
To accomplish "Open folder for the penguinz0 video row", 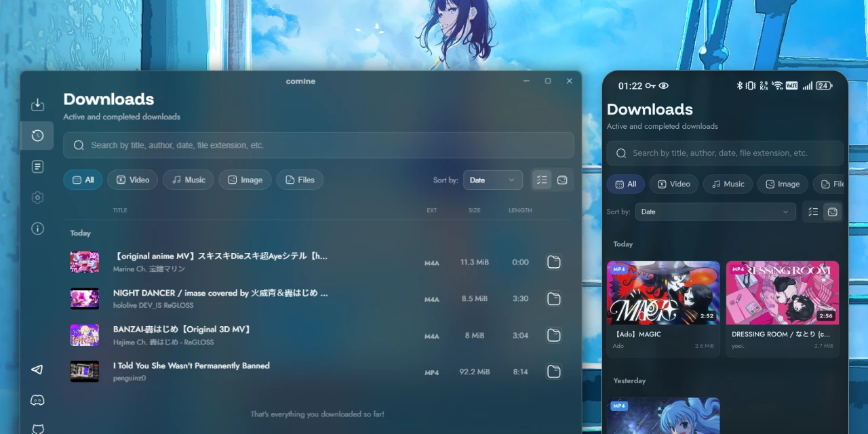I will 554,372.
